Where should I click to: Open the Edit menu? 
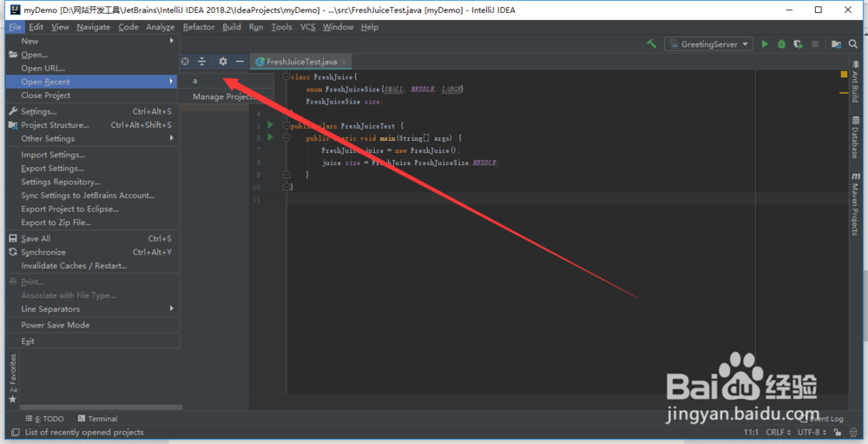click(x=36, y=27)
